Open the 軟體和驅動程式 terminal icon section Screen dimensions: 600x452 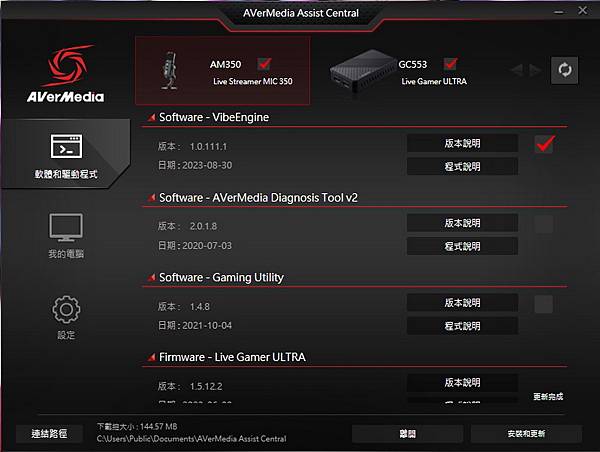point(66,146)
